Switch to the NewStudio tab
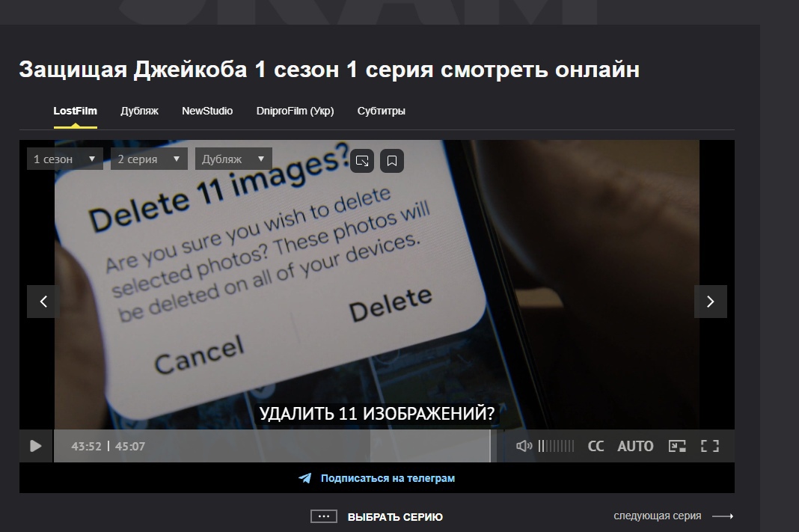Screen dimensions: 799x532 pyautogui.click(x=207, y=111)
